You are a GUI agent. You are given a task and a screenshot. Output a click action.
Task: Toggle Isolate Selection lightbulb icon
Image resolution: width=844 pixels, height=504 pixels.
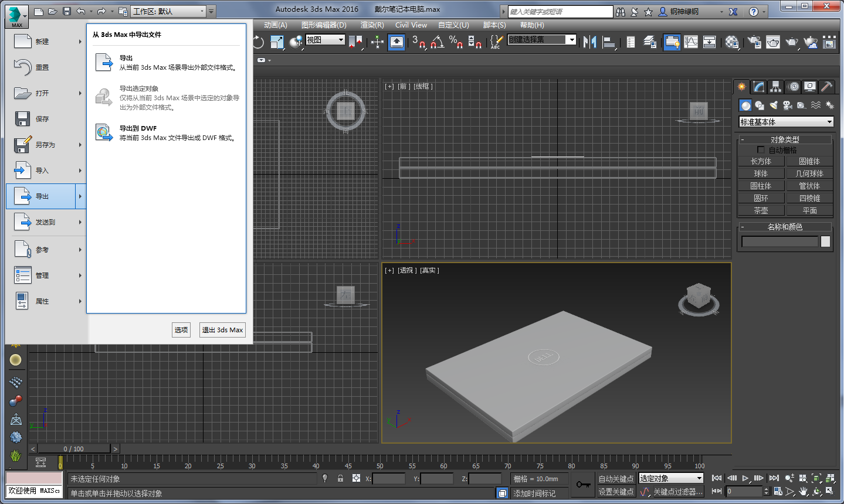[x=325, y=478]
